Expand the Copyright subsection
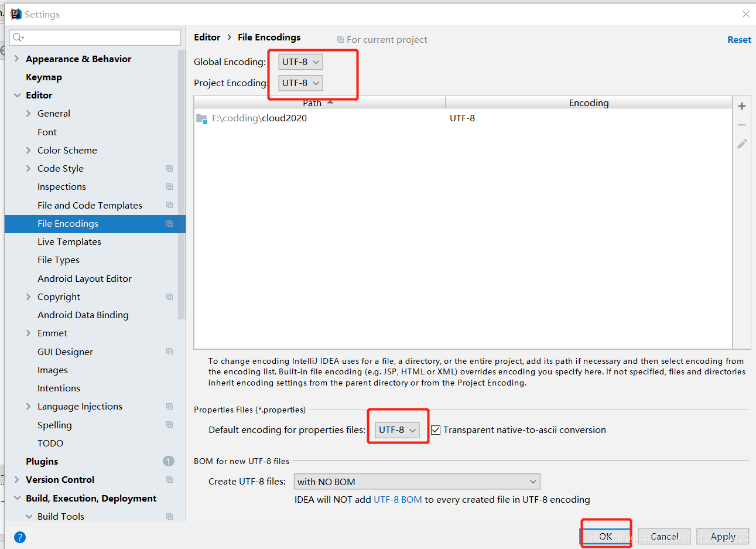 pyautogui.click(x=28, y=297)
